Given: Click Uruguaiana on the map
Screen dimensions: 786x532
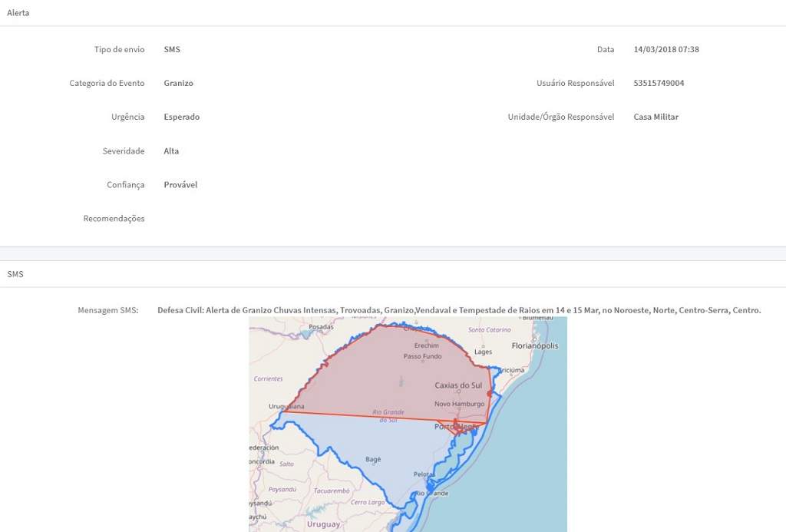Looking at the screenshot, I should [x=286, y=407].
